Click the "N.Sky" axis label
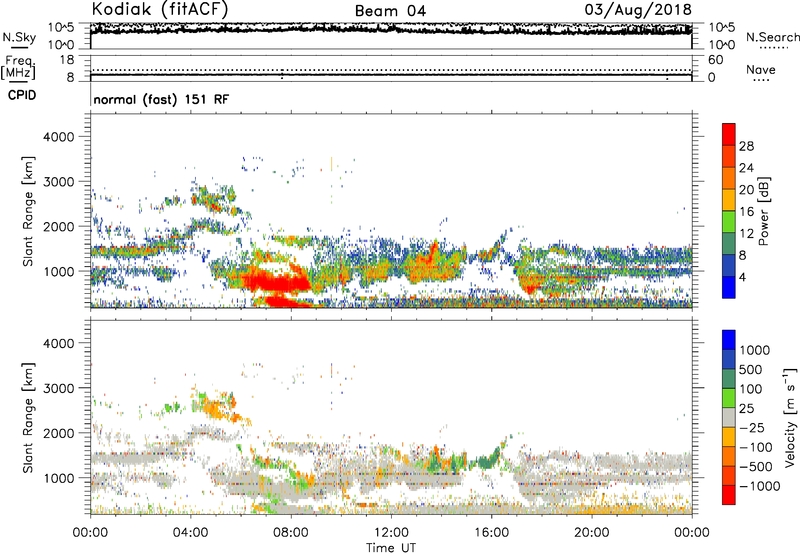 pyautogui.click(x=19, y=38)
